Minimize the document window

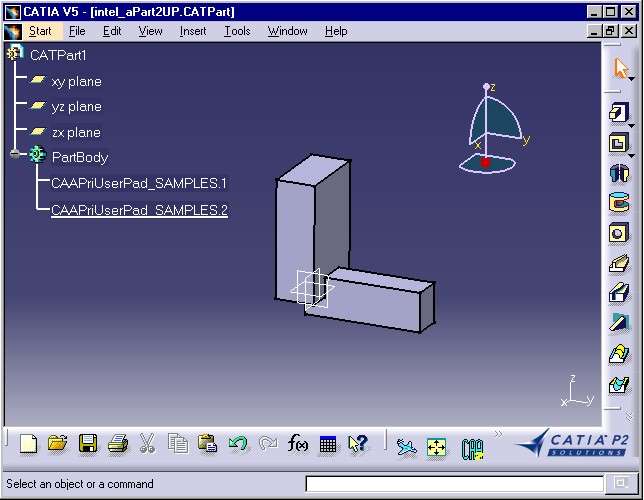(x=594, y=31)
